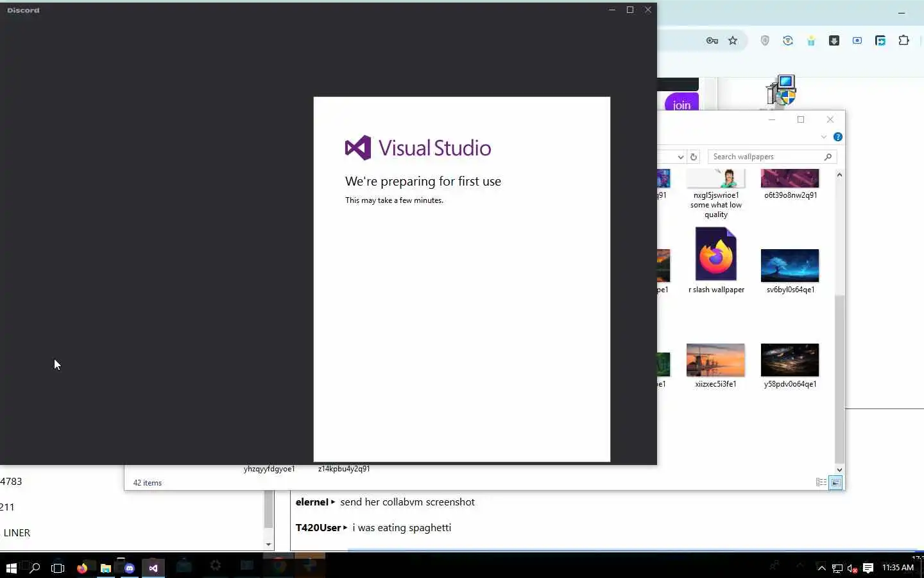Focus the Search wallpapers field

tap(772, 157)
